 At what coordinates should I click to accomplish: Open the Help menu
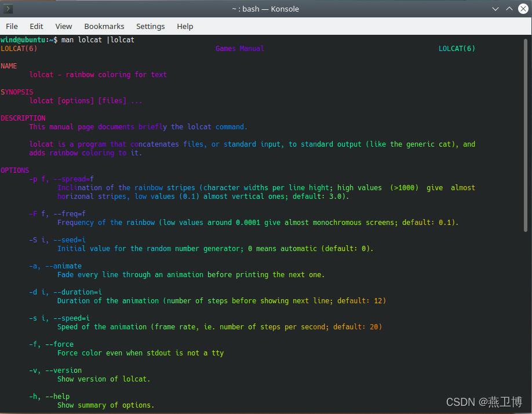185,26
